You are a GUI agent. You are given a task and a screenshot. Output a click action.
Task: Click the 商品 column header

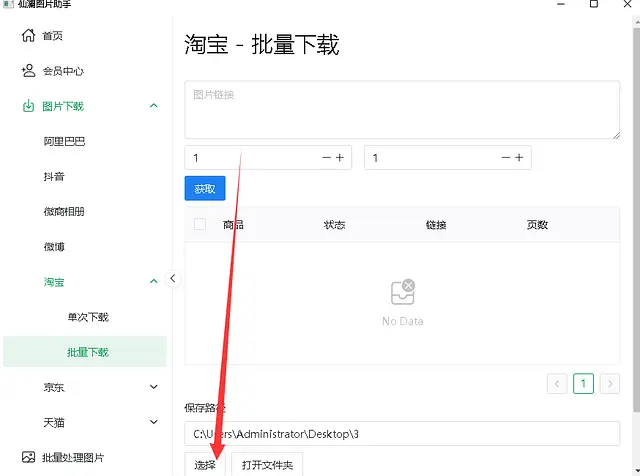click(x=233, y=225)
